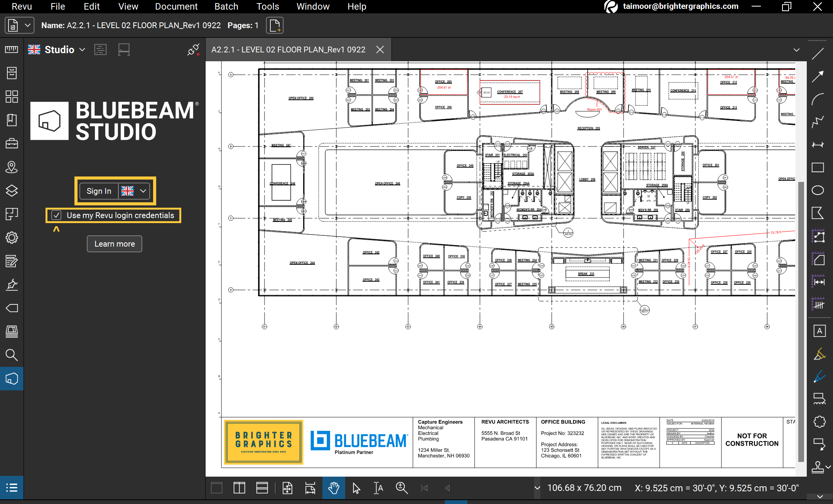Expand the Studio server dropdown

click(82, 49)
